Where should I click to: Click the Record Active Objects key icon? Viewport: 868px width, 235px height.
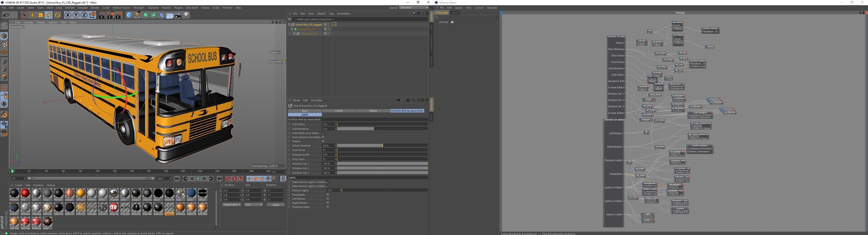click(x=228, y=179)
